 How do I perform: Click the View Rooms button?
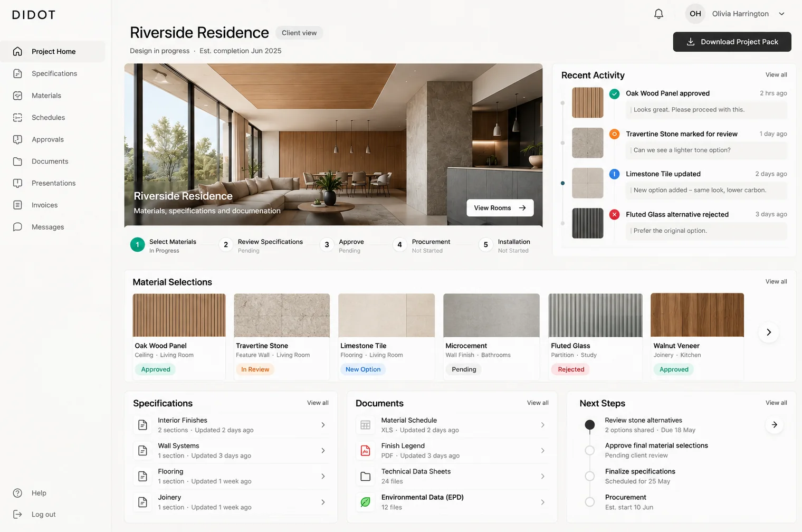click(500, 208)
